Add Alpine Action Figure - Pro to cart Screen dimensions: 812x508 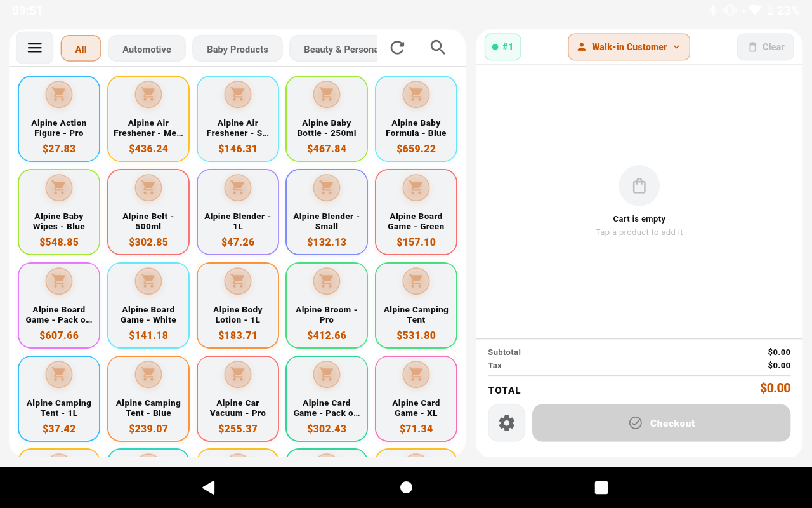point(59,119)
